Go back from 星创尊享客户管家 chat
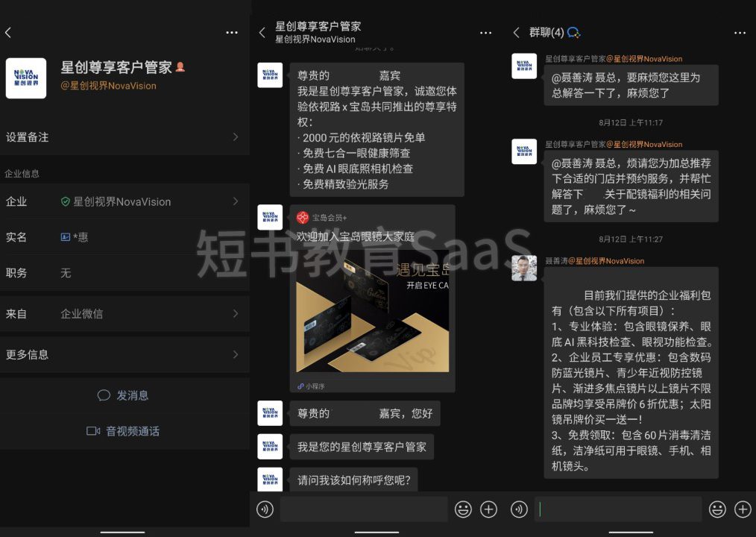This screenshot has height=537, width=756. pos(262,32)
